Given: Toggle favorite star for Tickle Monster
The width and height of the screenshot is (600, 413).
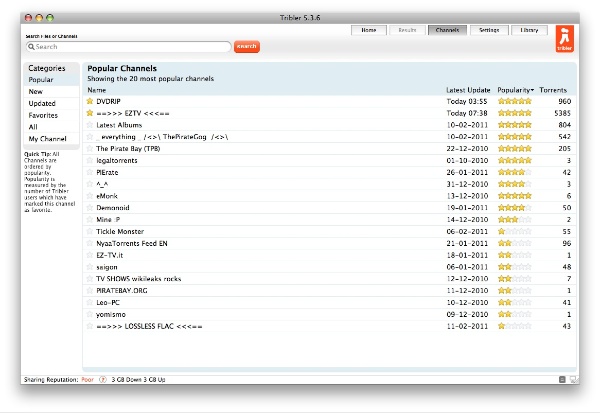Looking at the screenshot, I should (90, 231).
